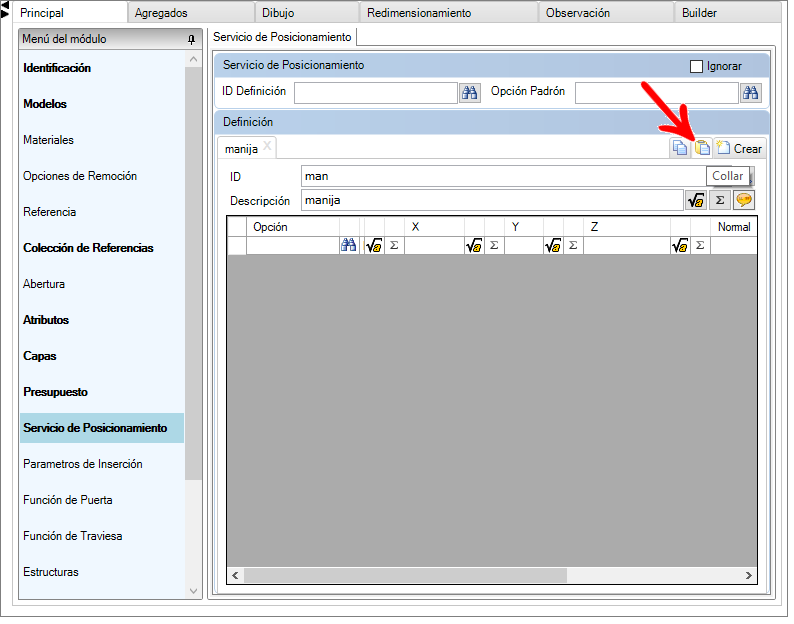The height and width of the screenshot is (624, 794).
Task: Open Presupuesto menu entry
Action: coord(55,392)
